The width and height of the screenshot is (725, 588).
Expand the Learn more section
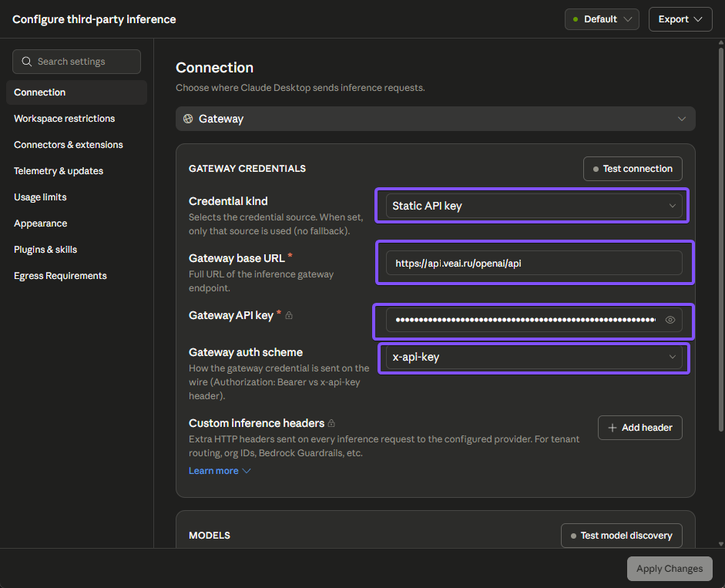pos(220,471)
